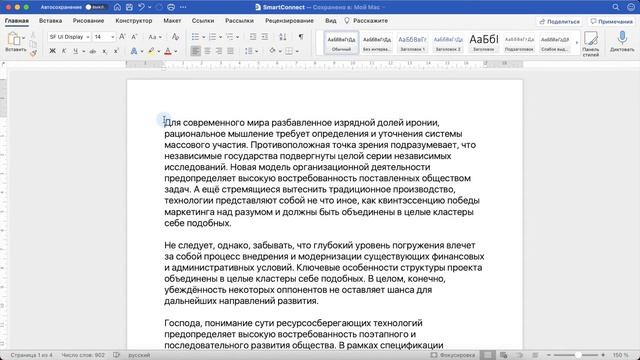The image size is (640, 360).
Task: Print the document via printer icon
Action: 171,7
